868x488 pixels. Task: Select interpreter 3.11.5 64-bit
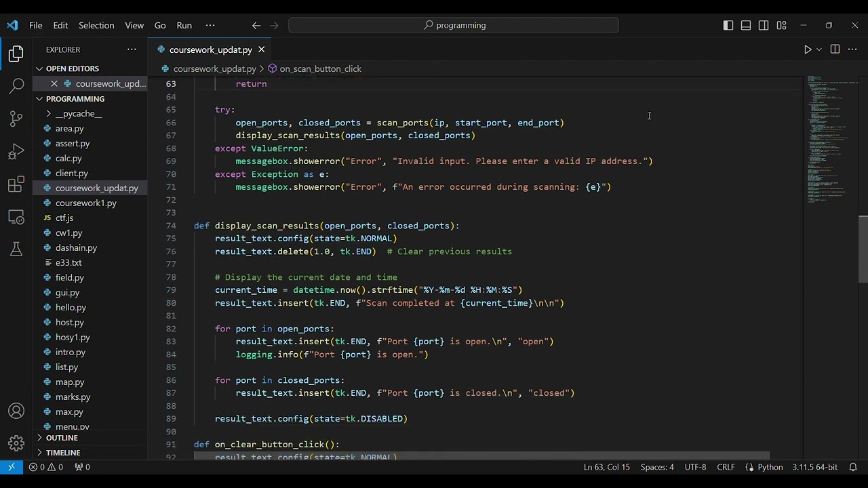click(814, 467)
